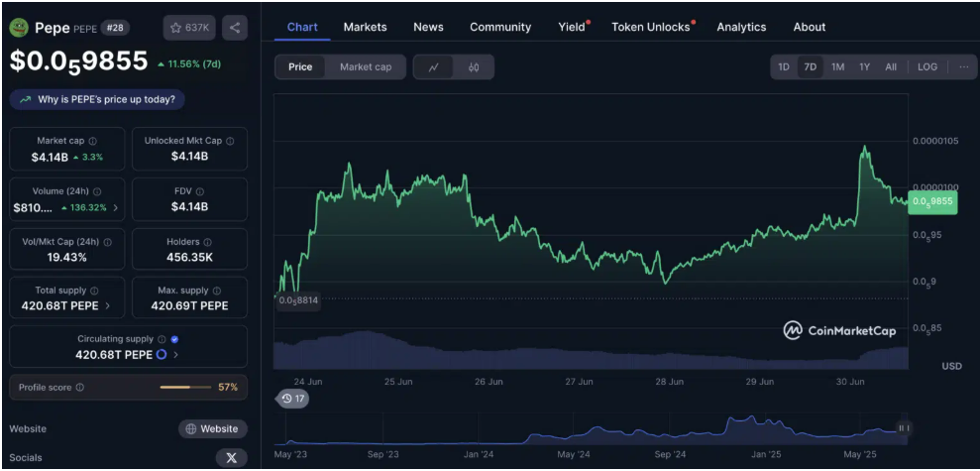The width and height of the screenshot is (980, 471).
Task: Open the Chart tab
Action: tap(302, 27)
